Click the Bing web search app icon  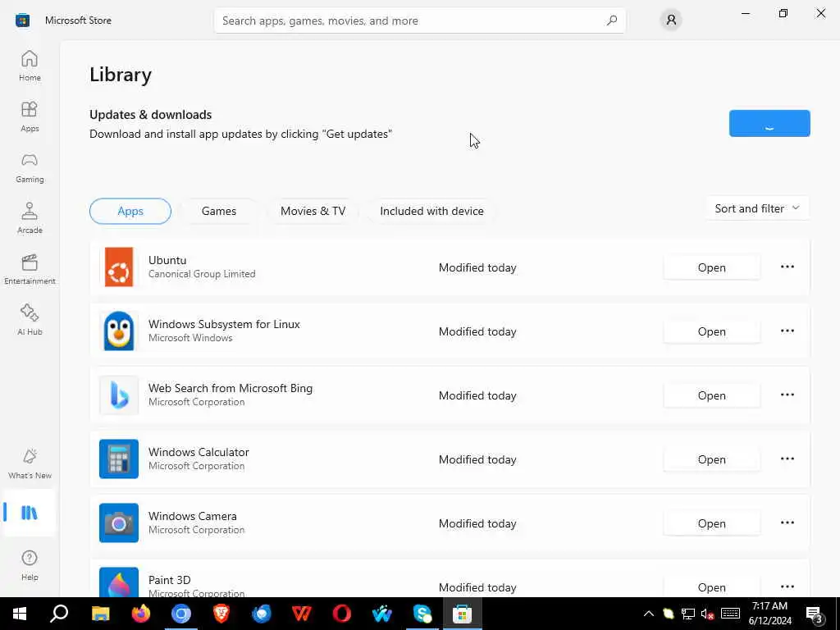[x=119, y=395]
